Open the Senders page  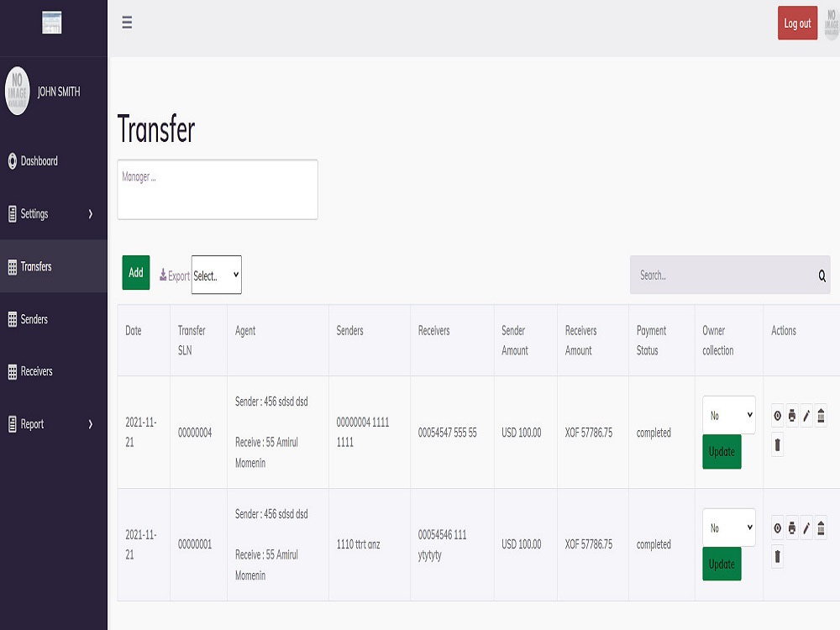pos(54,319)
